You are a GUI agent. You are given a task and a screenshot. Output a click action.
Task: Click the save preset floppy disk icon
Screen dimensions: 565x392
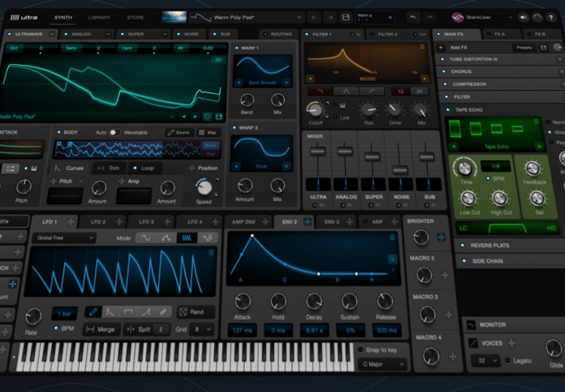346,17
